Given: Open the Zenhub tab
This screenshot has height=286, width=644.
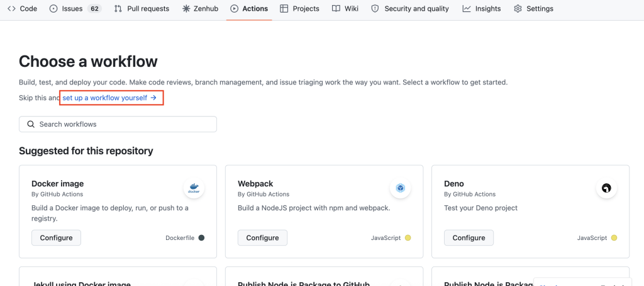Looking at the screenshot, I should tap(201, 9).
